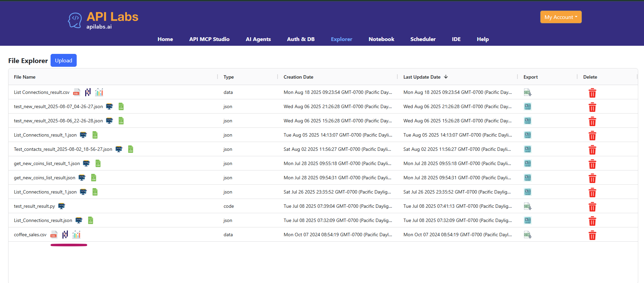The height and width of the screenshot is (283, 644).
Task: Export the coffee_sales.csv file
Action: pyautogui.click(x=528, y=235)
